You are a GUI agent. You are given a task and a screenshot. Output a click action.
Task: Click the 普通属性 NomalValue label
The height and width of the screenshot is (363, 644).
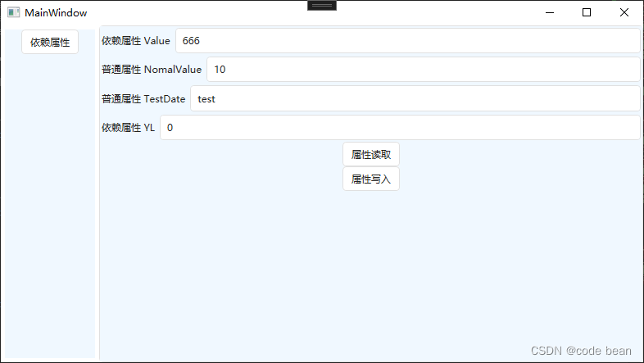tap(152, 70)
